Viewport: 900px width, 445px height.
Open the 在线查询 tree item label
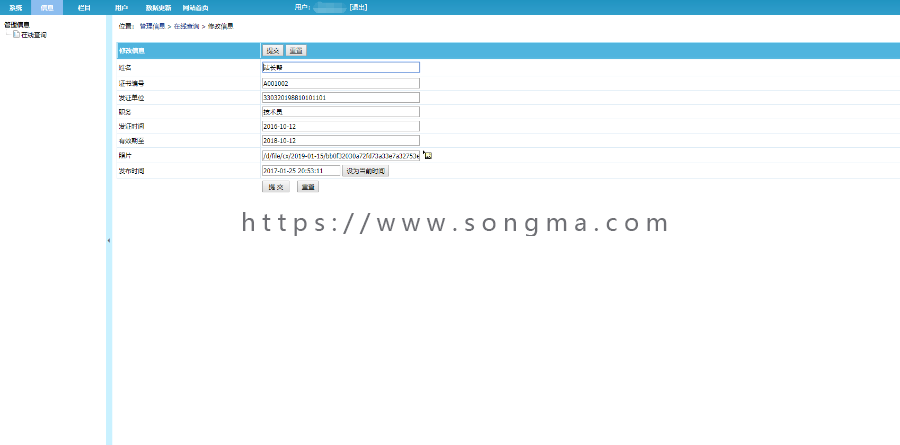pos(34,35)
